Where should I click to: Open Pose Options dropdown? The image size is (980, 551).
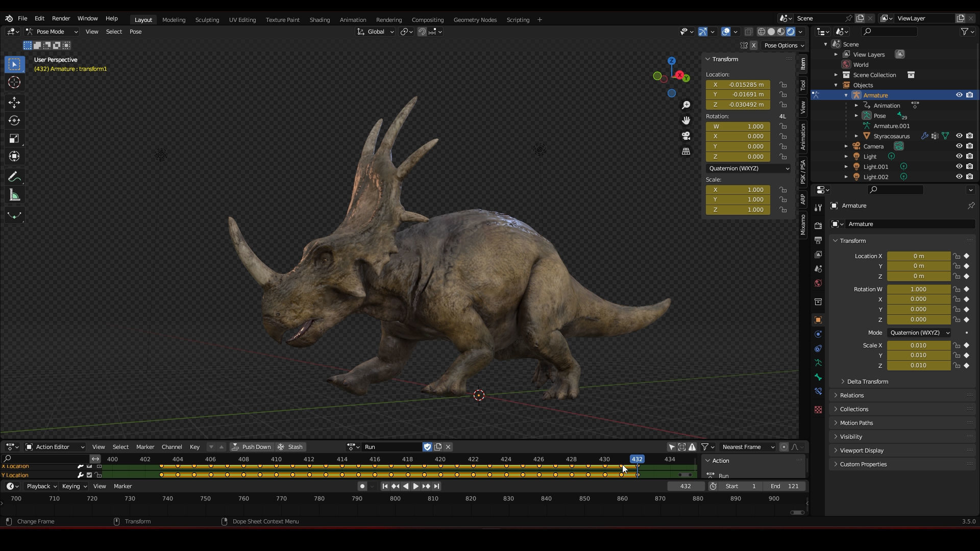pos(784,45)
